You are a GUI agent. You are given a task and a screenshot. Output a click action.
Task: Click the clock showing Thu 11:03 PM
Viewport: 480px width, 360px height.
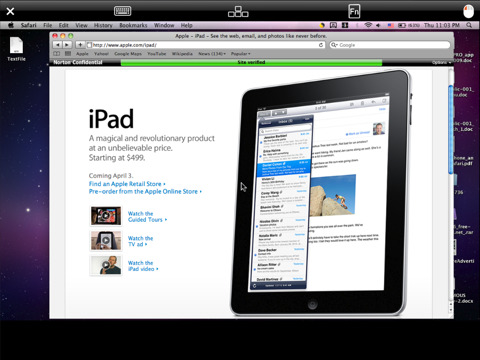pyautogui.click(x=442, y=25)
